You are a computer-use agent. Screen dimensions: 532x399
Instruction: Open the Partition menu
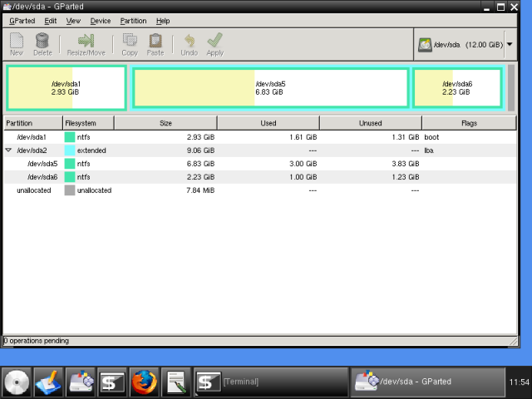133,21
